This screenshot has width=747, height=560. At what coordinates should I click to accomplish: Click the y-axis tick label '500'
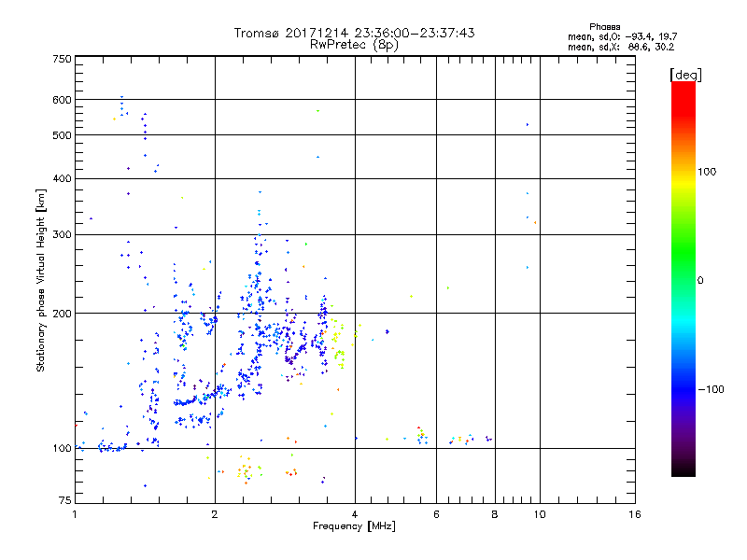click(62, 135)
